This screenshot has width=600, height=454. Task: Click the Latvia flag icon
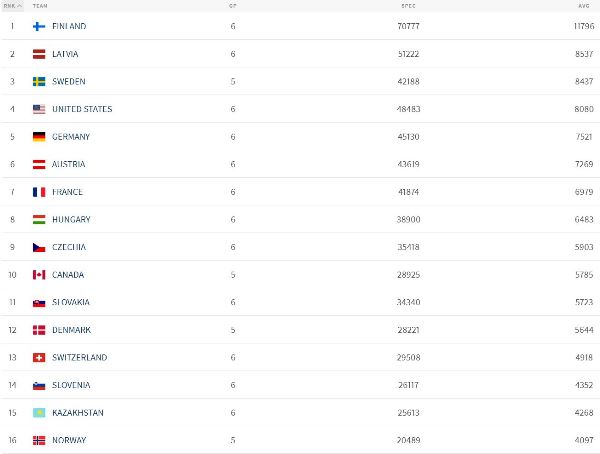click(39, 54)
